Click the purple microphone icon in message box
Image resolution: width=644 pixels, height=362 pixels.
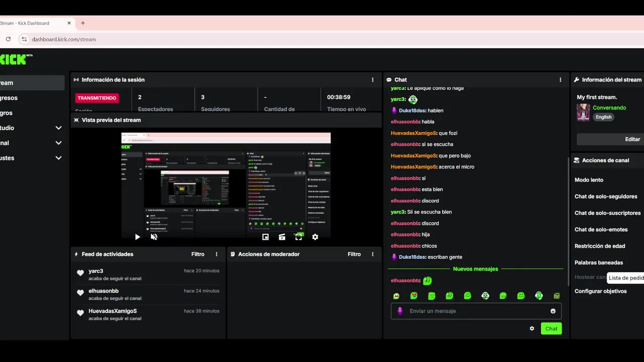coord(400,311)
